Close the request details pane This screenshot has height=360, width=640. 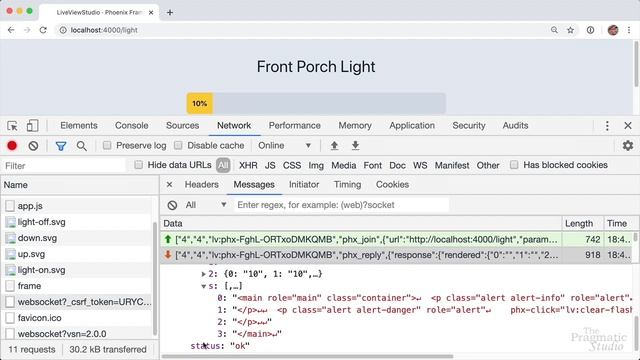pos(169,184)
